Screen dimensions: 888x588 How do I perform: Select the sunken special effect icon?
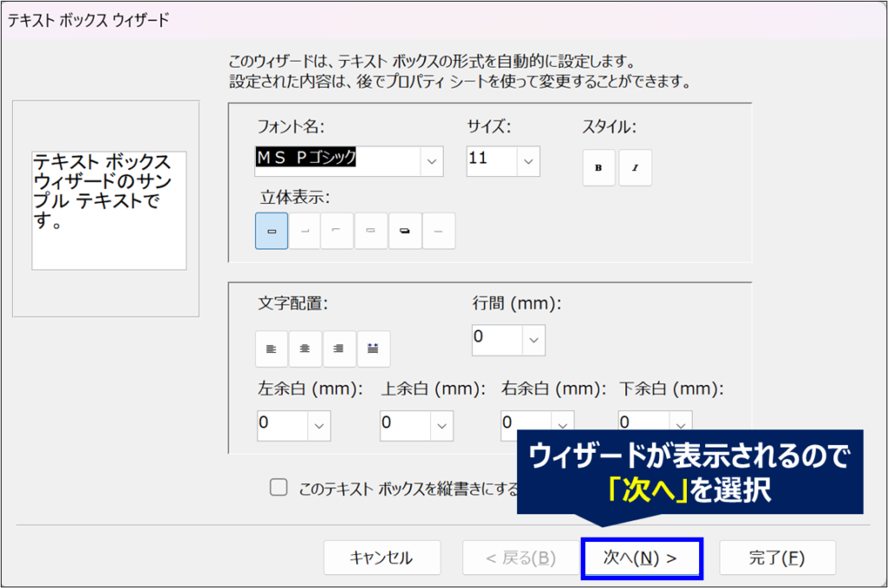337,232
